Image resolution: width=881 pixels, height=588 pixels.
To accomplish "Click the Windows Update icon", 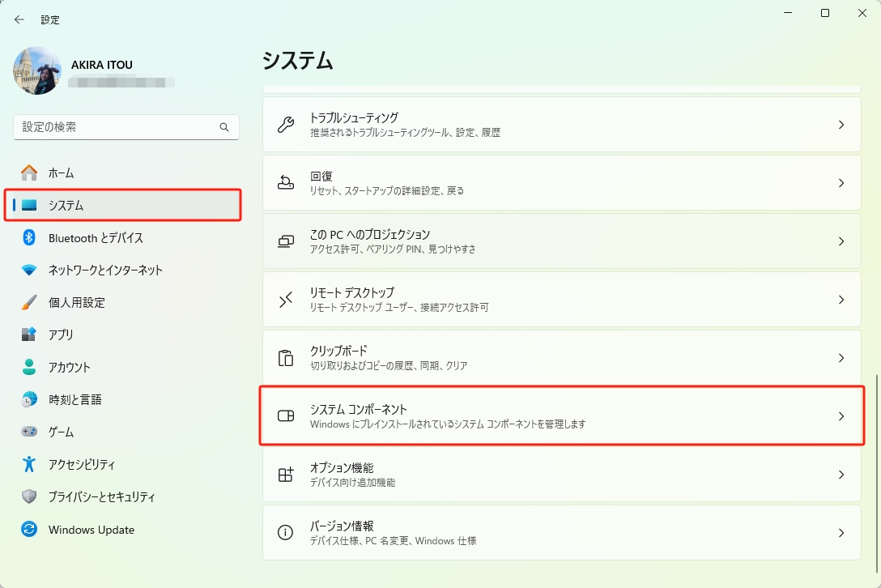I will coord(26,529).
